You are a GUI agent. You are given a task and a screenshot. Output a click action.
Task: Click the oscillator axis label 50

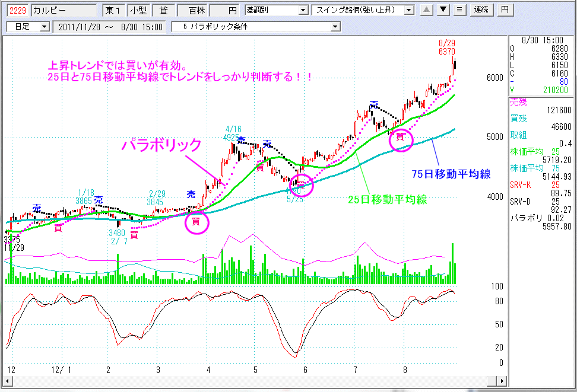(499, 324)
